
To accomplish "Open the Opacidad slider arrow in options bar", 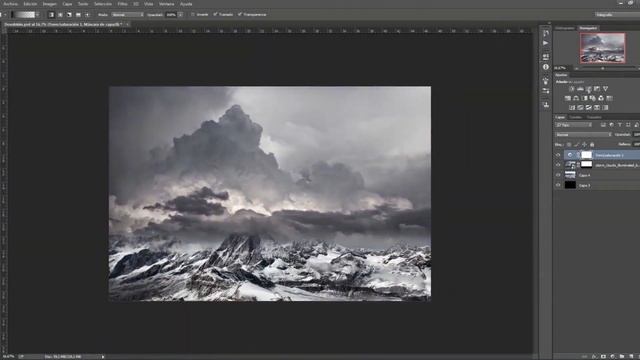I will [x=180, y=15].
